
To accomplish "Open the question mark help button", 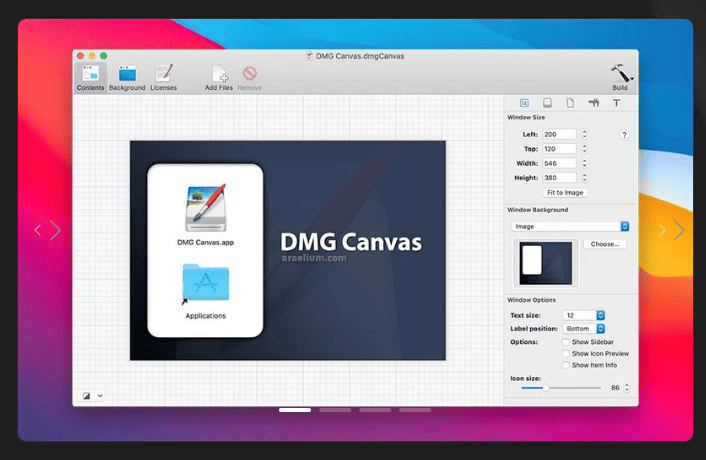I will click(624, 135).
